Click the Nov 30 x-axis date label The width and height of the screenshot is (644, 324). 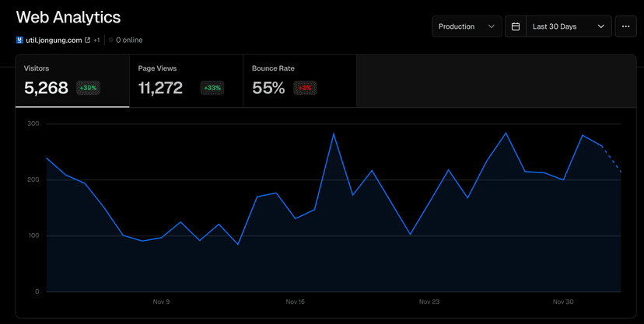[x=563, y=301]
